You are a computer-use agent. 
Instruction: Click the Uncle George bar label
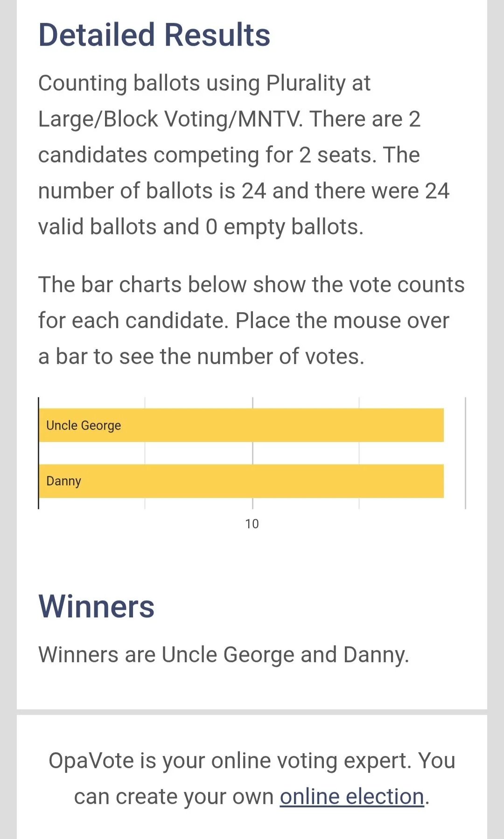[x=84, y=425]
